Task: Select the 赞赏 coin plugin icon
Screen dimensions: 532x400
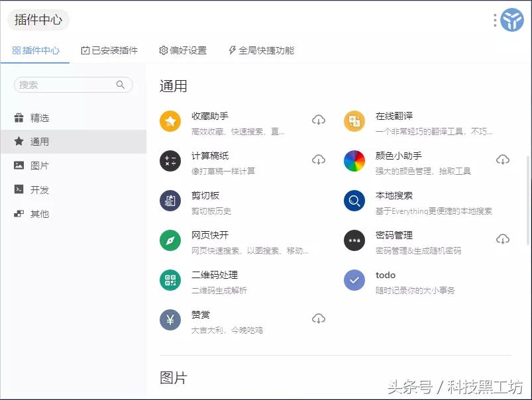Action: click(x=170, y=319)
